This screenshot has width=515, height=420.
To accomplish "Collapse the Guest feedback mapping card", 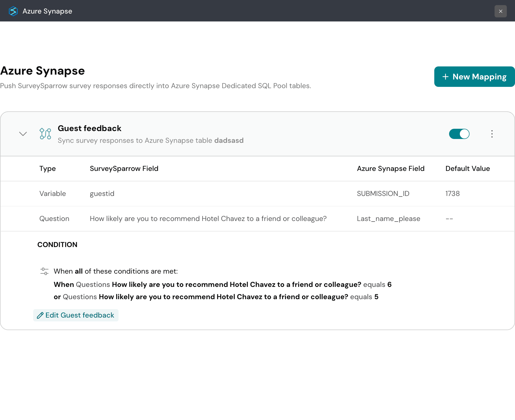I will (23, 134).
